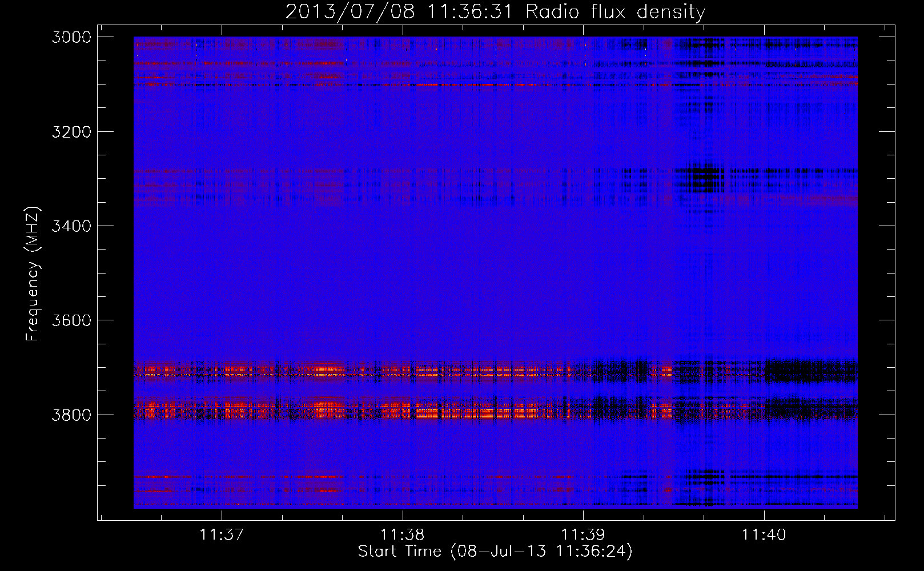924x571 pixels.
Task: Click the 3600 frequency tick label
Action: point(71,320)
